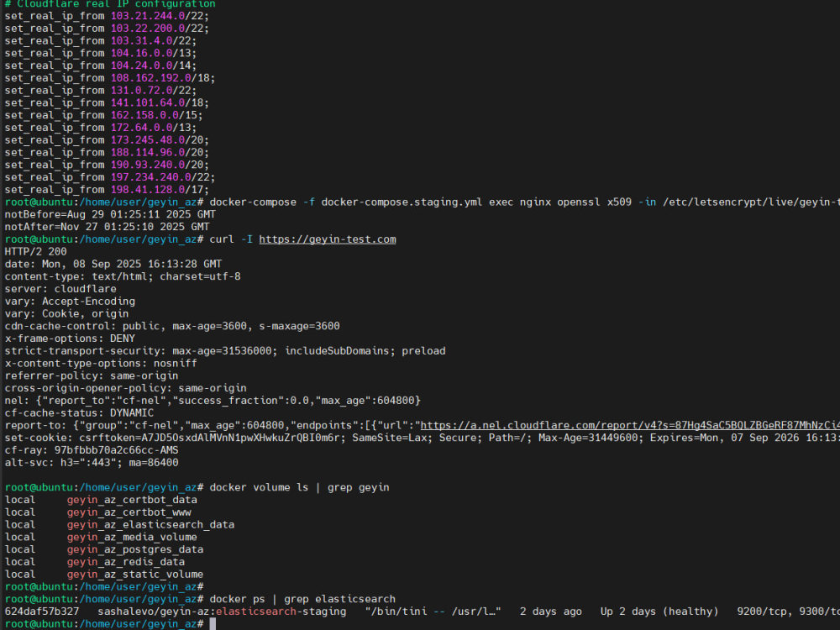Click the IP address 173.245.48.0
840x630 pixels.
(148, 139)
